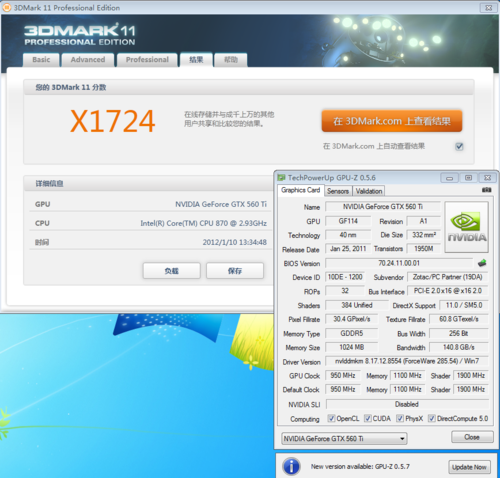The height and width of the screenshot is (478, 500).
Task: Click the 2012/1/10 13:34:48 timestamp text
Action: (x=235, y=242)
